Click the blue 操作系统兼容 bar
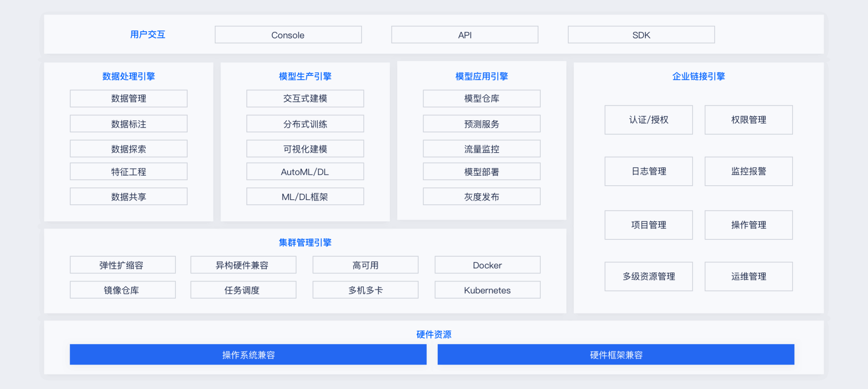 [248, 355]
